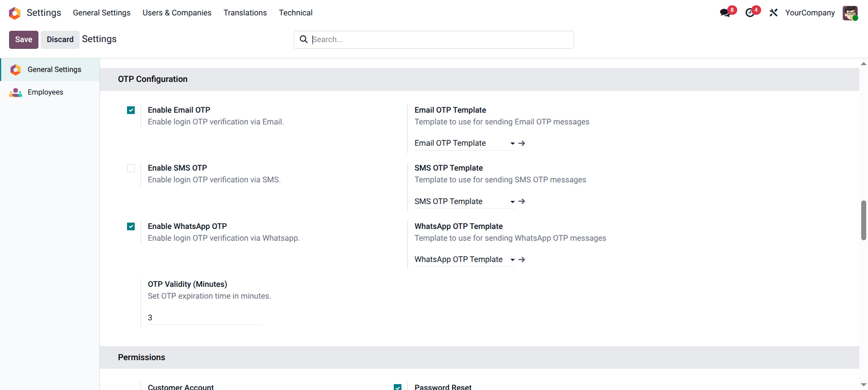The image size is (868, 390).
Task: Expand the SMS OTP Template dropdown
Action: (512, 202)
